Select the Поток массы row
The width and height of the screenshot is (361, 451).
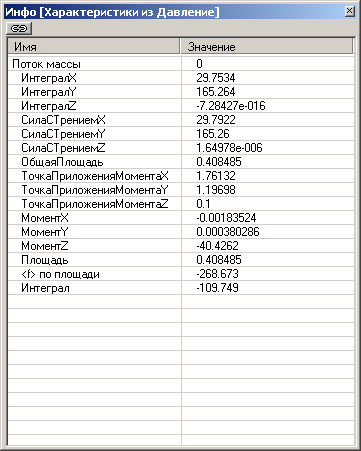click(x=181, y=64)
